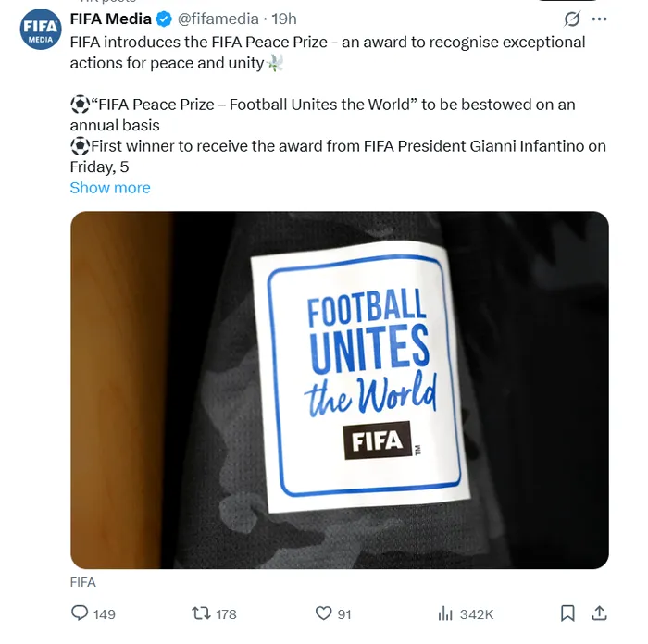The height and width of the screenshot is (644, 648).
Task: Click the blue verified badge
Action: (165, 19)
